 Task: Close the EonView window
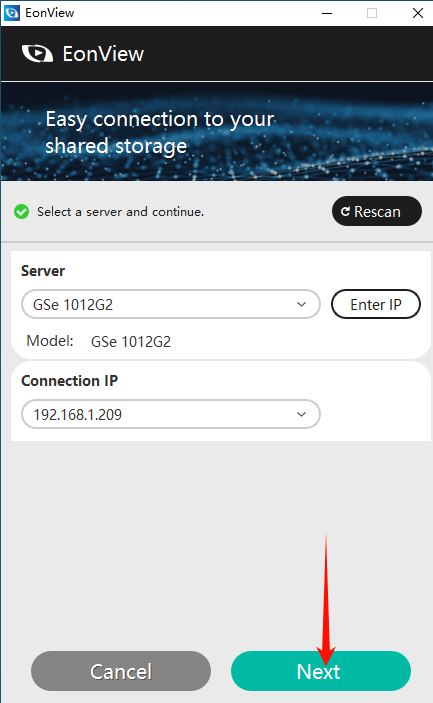click(418, 13)
